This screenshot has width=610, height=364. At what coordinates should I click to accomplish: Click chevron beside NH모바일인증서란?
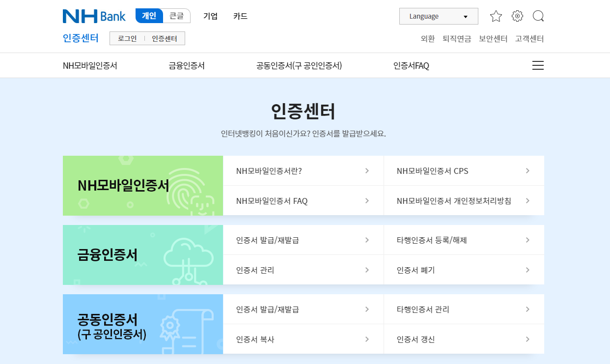[x=367, y=170]
